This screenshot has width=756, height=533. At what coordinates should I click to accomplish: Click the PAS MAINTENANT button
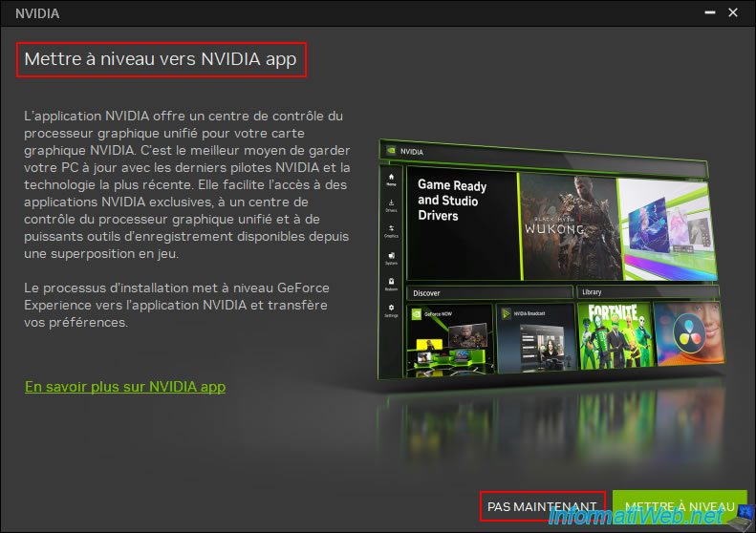[543, 506]
